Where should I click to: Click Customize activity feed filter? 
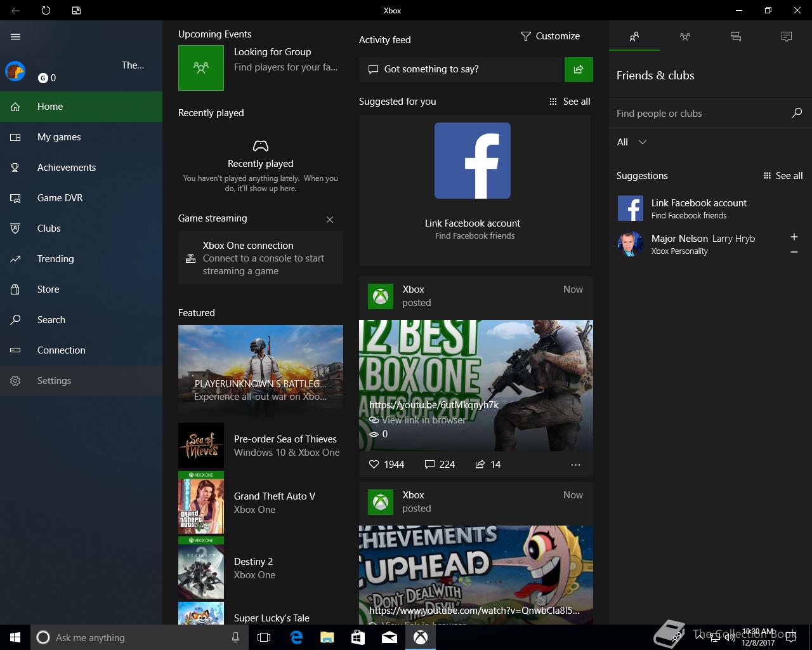(550, 36)
